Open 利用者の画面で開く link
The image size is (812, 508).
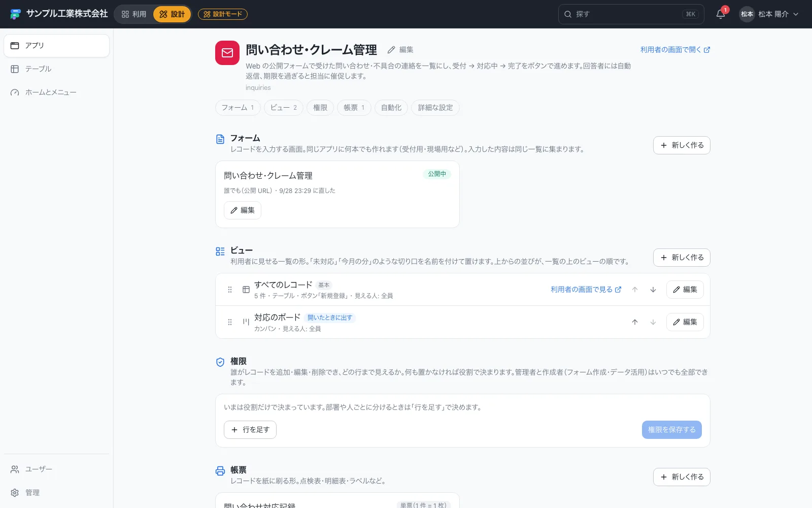tap(675, 50)
